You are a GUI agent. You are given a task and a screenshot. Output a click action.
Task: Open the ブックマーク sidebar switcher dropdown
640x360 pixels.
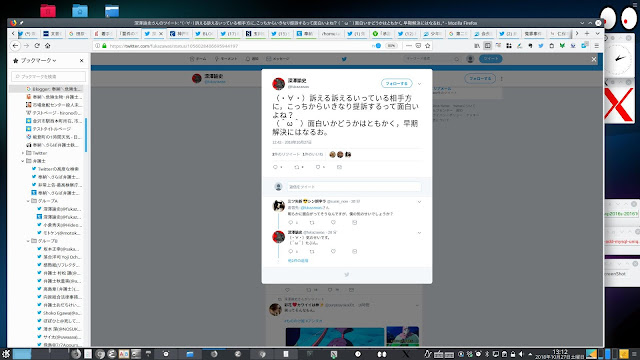coord(38,60)
